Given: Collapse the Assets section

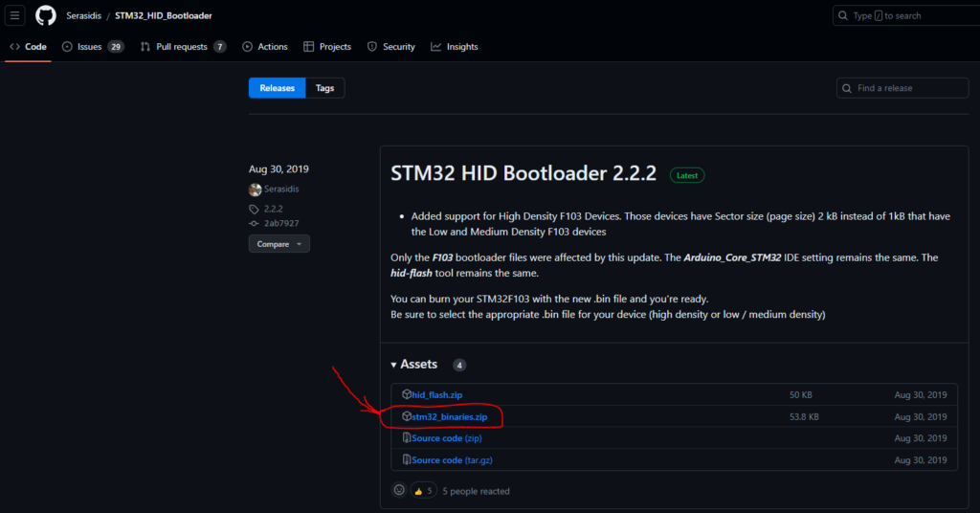Looking at the screenshot, I should pyautogui.click(x=413, y=365).
